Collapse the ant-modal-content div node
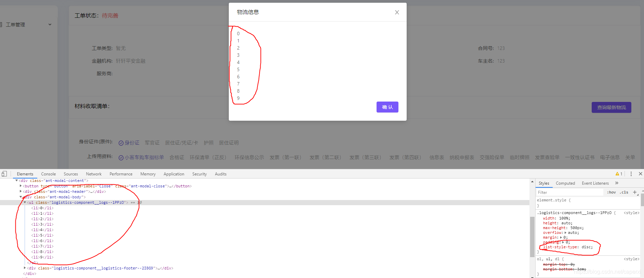The image size is (644, 278). click(16, 181)
